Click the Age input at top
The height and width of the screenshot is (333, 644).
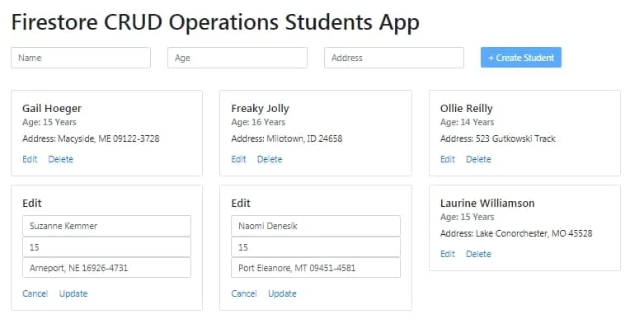coord(237,58)
